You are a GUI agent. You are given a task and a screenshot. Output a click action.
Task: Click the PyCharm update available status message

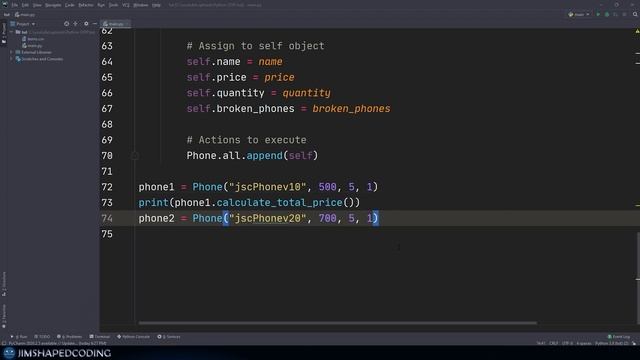click(x=58, y=343)
